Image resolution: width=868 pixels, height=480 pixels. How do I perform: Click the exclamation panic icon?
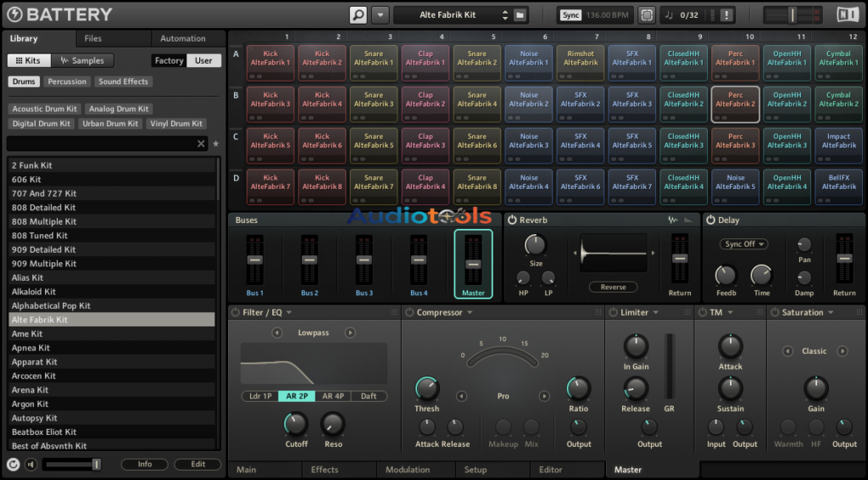(726, 15)
